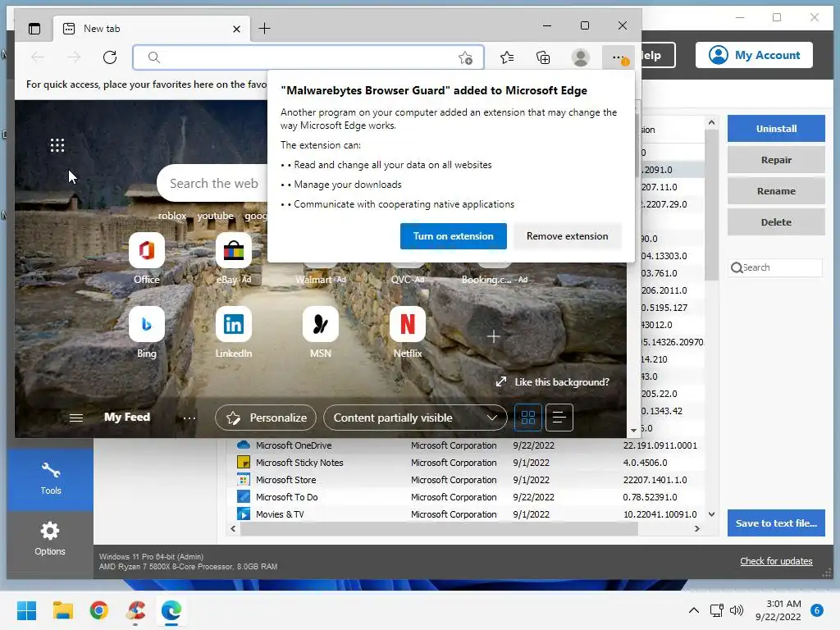Viewport: 840px width, 630px height.
Task: Turn on the Malwarebytes Browser Guard extension
Action: [x=453, y=236]
